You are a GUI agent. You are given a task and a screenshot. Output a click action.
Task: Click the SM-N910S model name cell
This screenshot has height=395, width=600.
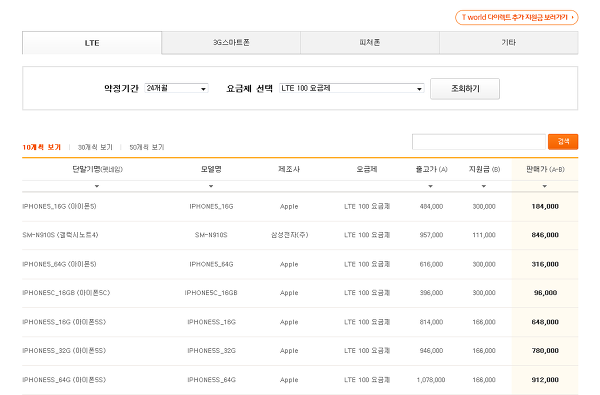(211, 235)
